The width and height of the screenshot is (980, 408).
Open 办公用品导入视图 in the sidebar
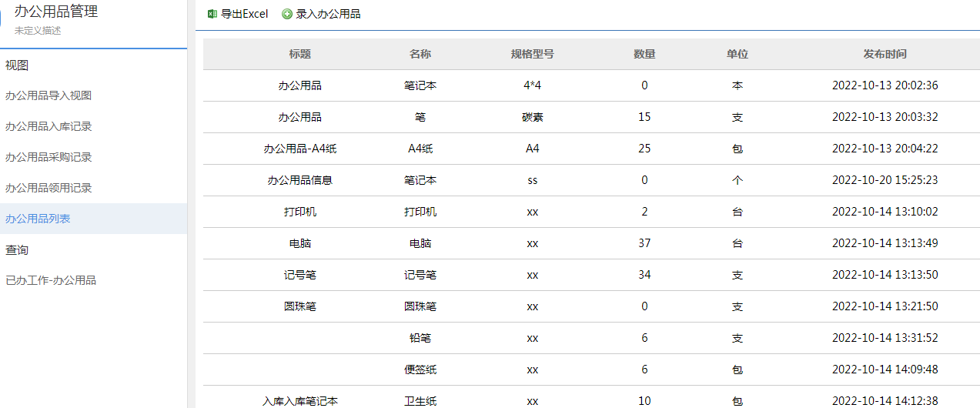click(48, 95)
